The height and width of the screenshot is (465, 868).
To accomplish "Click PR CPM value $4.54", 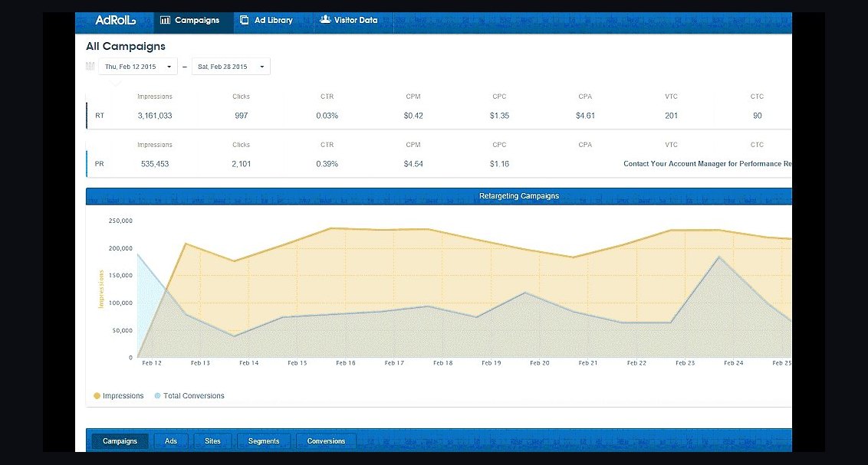I will tap(413, 164).
